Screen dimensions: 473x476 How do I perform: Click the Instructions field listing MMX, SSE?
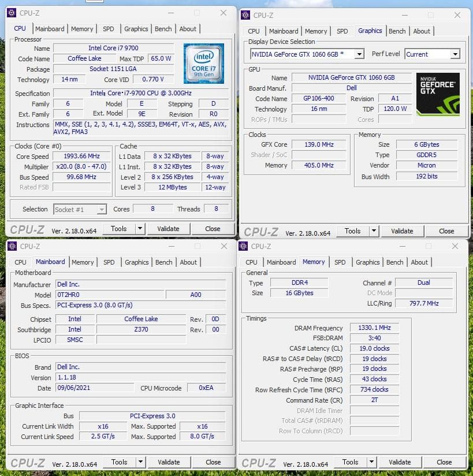point(140,128)
